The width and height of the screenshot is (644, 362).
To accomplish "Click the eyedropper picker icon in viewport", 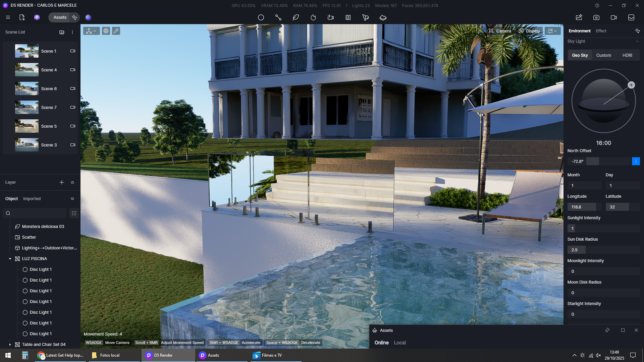I will 116,31.
